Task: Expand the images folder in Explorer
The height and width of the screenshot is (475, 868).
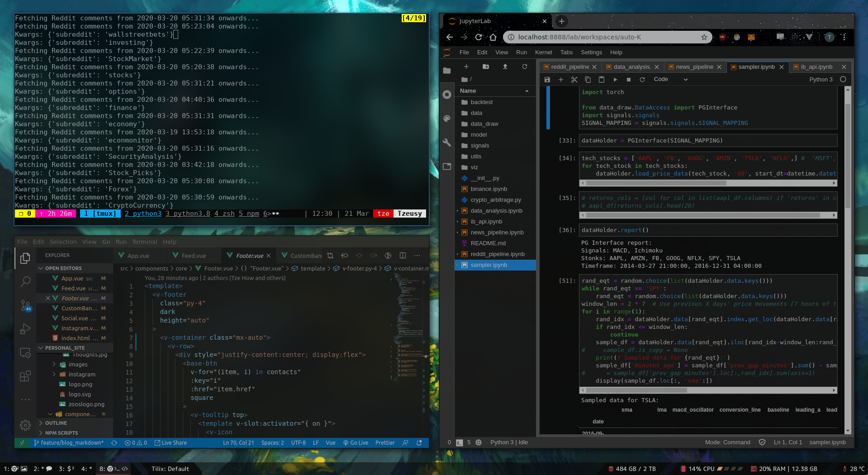Action: coord(54,364)
